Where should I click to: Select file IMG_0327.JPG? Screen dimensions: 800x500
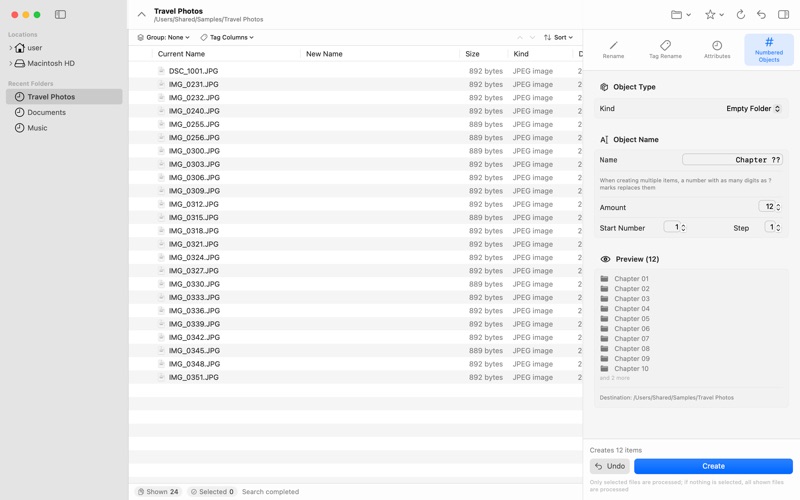tap(193, 270)
